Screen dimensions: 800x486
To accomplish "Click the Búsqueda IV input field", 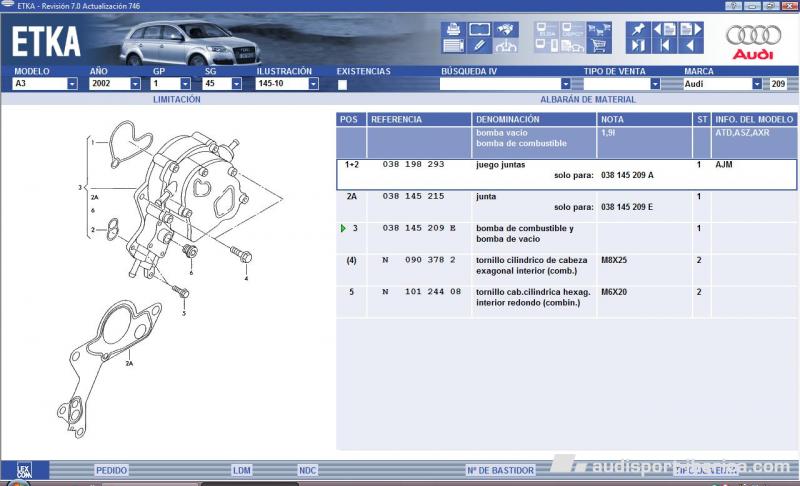I will [500, 84].
